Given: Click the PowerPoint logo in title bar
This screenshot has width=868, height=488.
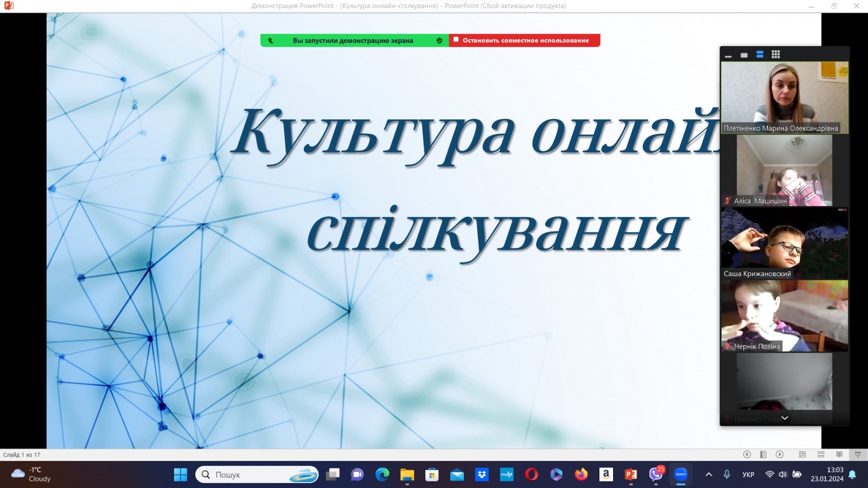Looking at the screenshot, I should [x=9, y=6].
